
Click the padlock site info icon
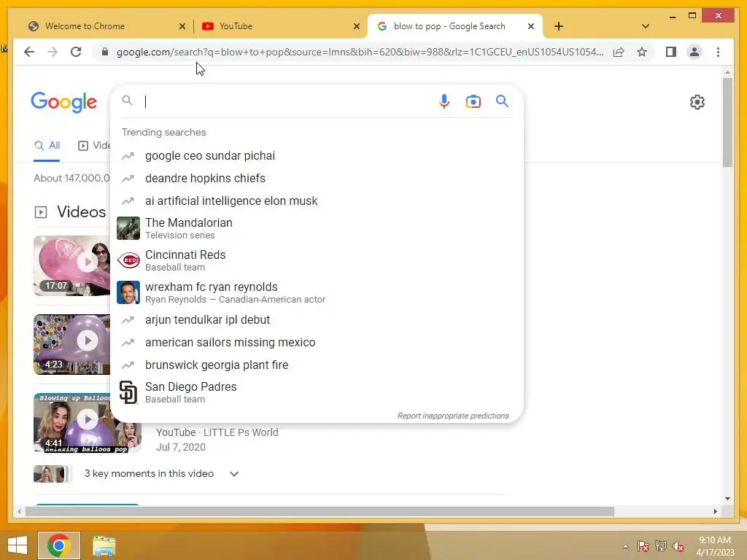tap(105, 52)
